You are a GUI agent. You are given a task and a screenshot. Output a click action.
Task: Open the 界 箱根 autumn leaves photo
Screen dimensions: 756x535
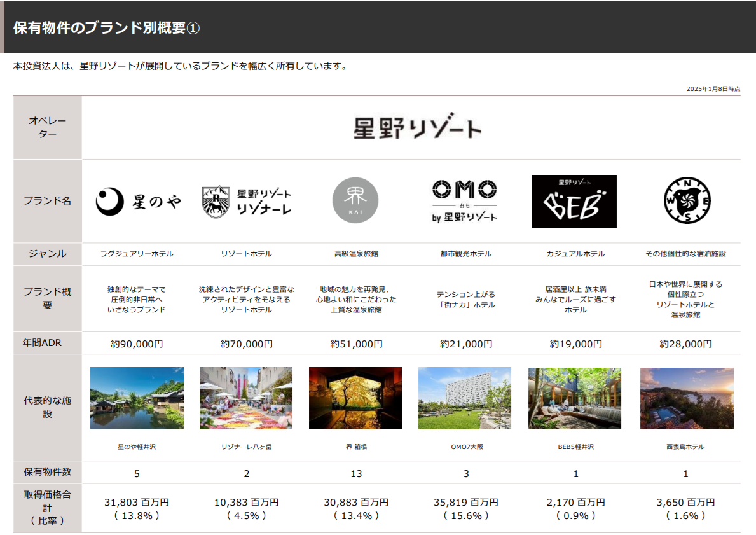[355, 398]
